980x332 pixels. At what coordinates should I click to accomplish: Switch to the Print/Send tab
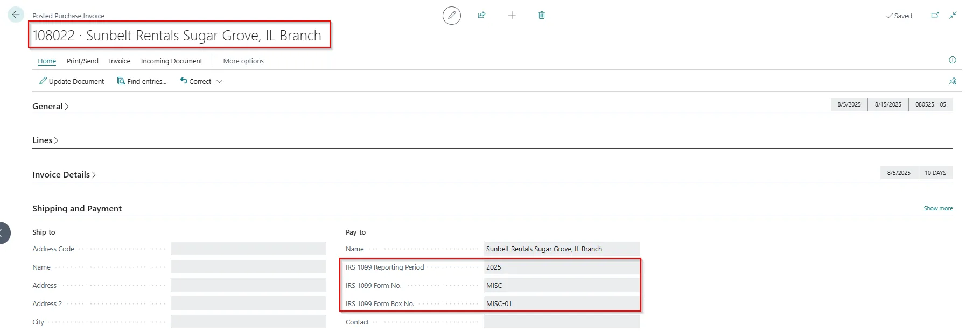click(x=82, y=61)
